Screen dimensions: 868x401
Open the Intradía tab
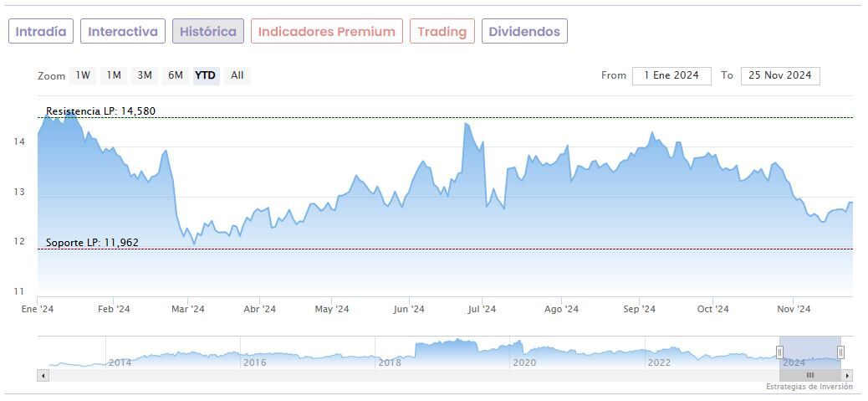(41, 32)
